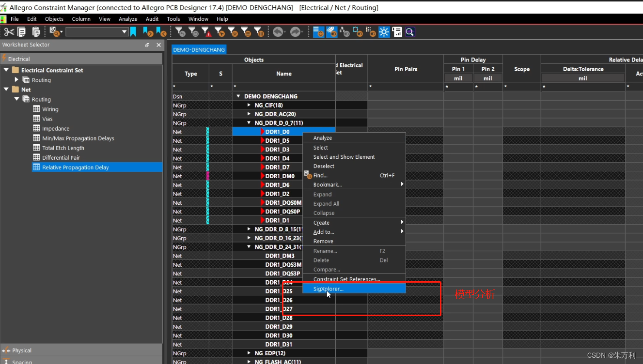643x364 pixels.
Task: Open the Impedance worksheet
Action: pyautogui.click(x=56, y=128)
